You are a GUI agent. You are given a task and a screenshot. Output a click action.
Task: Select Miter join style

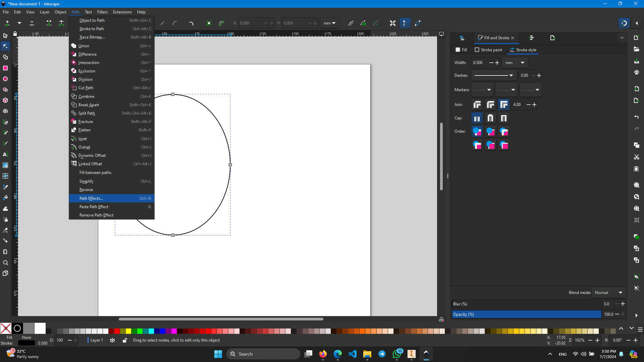[504, 105]
